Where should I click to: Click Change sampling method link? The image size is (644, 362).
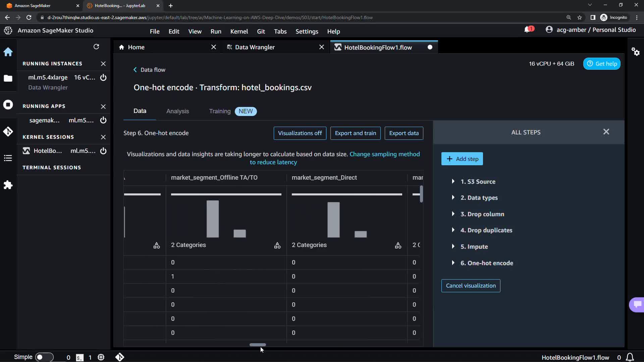384,154
